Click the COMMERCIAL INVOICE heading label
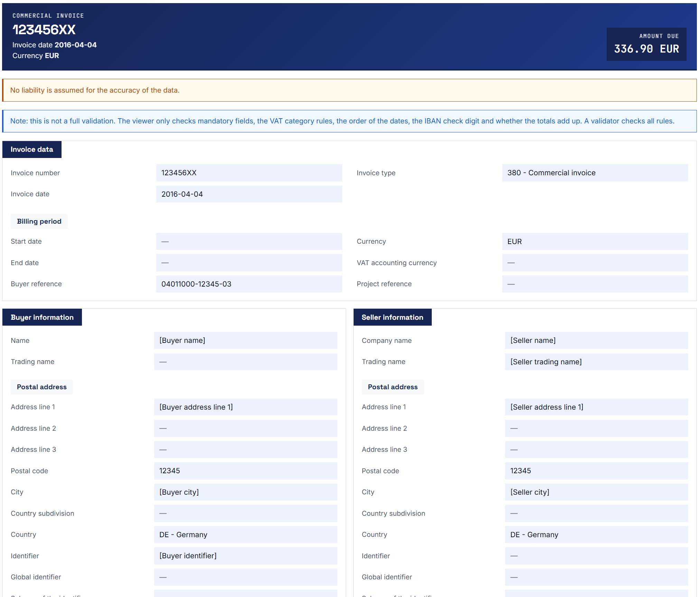 pos(48,16)
